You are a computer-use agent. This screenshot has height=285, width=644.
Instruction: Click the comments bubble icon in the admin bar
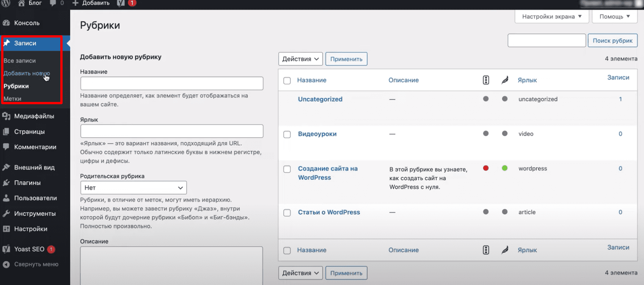coord(53,3)
